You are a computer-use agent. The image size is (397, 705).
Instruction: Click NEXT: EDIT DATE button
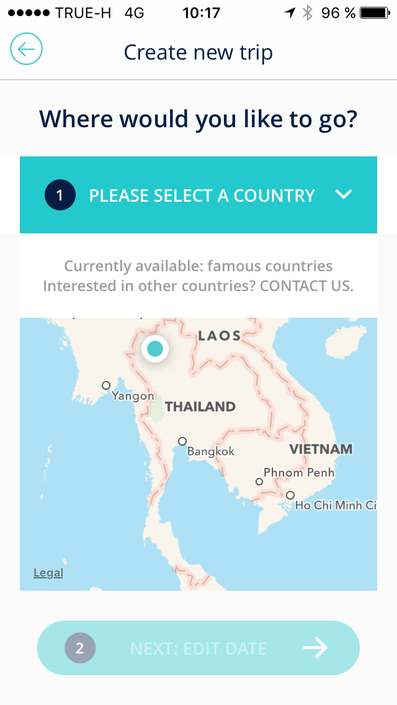click(198, 648)
